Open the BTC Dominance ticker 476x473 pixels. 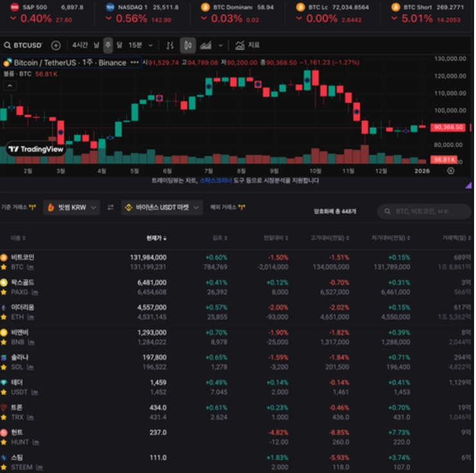237,14
